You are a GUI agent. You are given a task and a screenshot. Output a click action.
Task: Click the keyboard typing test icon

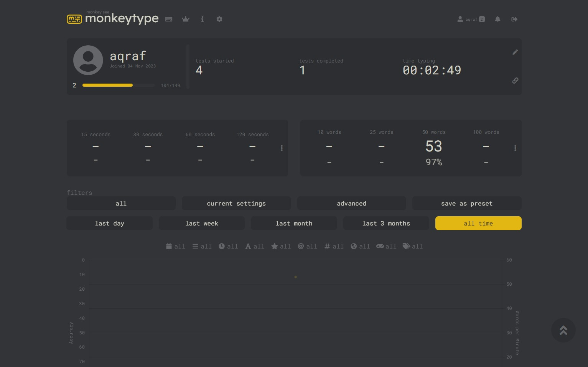(x=169, y=19)
